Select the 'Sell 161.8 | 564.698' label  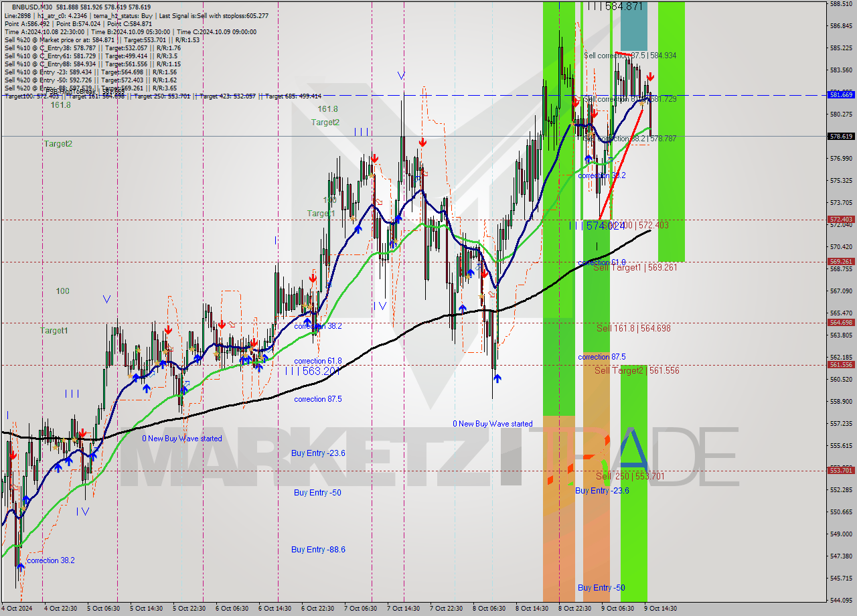tap(633, 328)
